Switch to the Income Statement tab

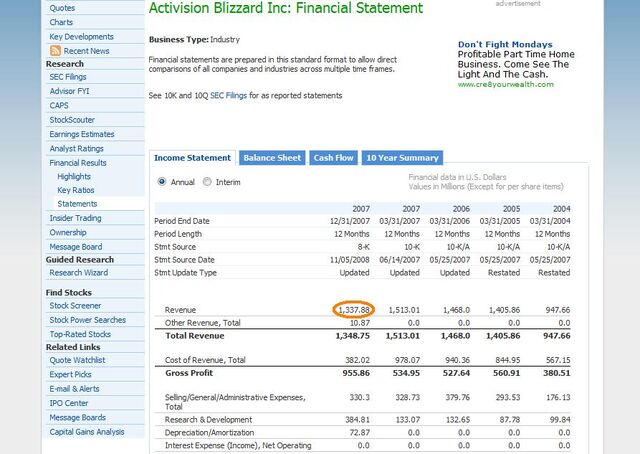[x=192, y=158]
